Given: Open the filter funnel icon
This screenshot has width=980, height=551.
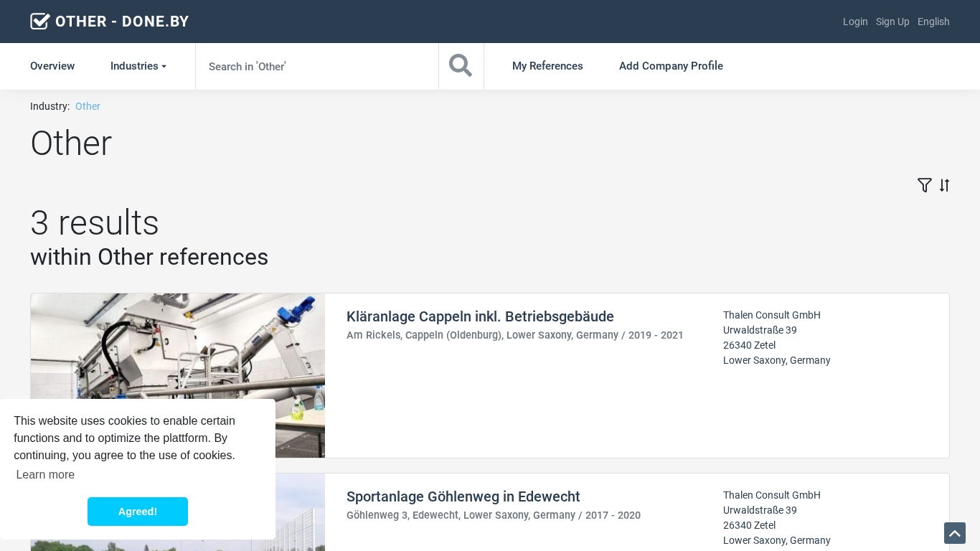Looking at the screenshot, I should click(925, 185).
